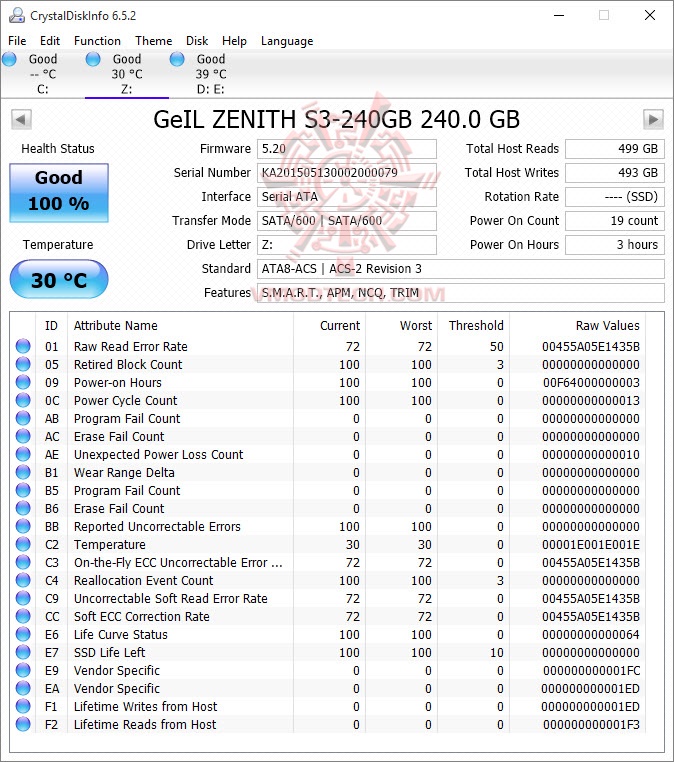This screenshot has height=762, width=674.
Task: Click the status orb for Temperature attribute C2
Action: pyautogui.click(x=23, y=544)
